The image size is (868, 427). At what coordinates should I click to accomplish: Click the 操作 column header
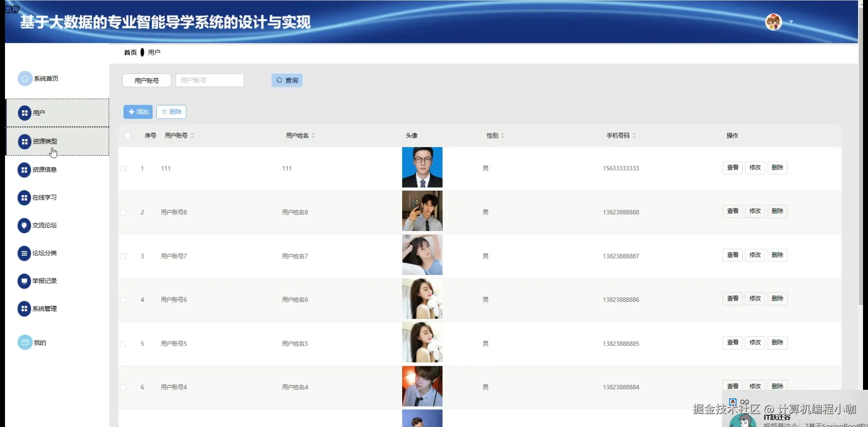(732, 136)
